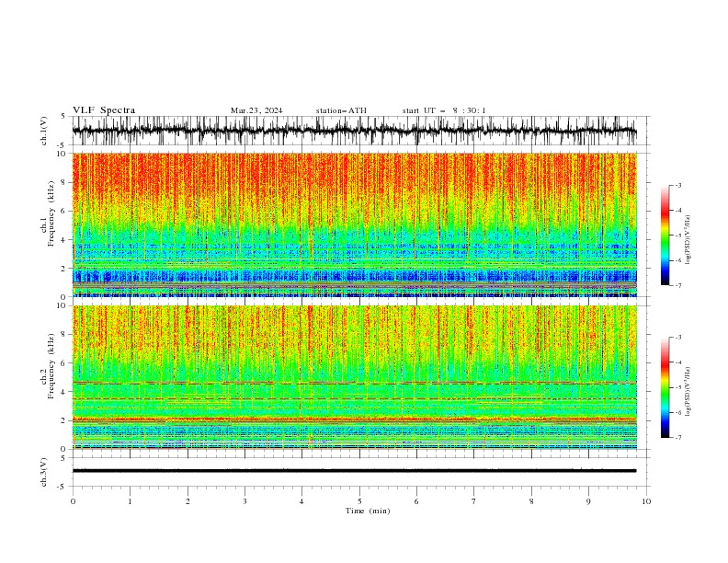Image resolution: width=728 pixels, height=563 pixels.
Task: Click the time axis tick label "9"
Action: tap(588, 501)
